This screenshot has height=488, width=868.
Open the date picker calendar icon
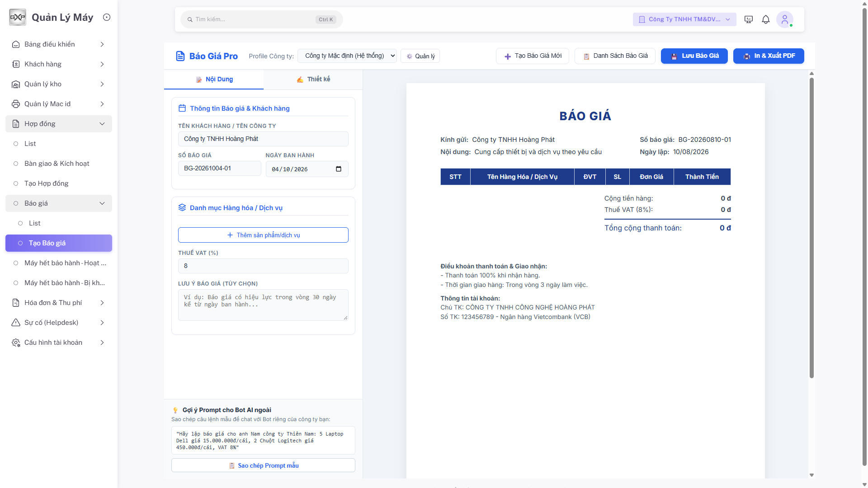tap(339, 169)
